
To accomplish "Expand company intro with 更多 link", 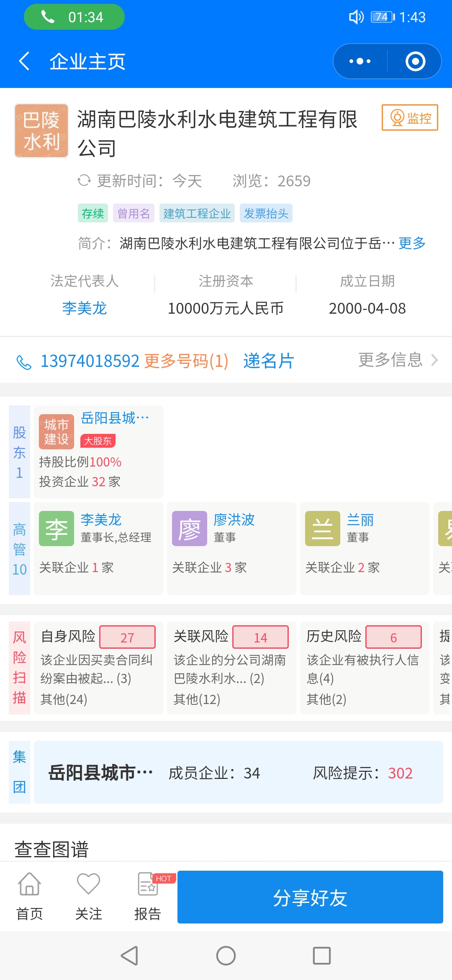I will tap(412, 243).
